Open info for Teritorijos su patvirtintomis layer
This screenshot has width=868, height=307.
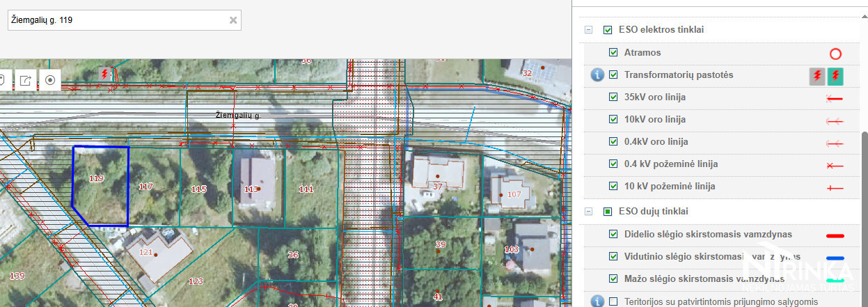[597, 301]
